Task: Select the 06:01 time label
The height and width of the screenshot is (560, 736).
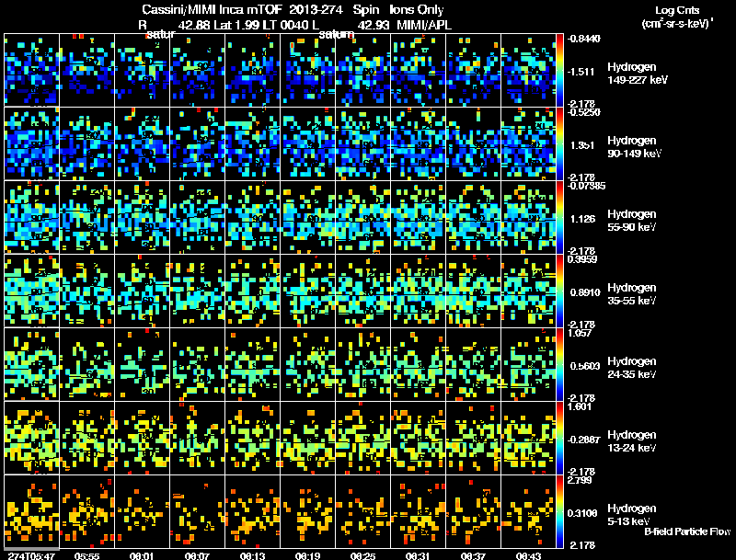Action: coord(142,556)
